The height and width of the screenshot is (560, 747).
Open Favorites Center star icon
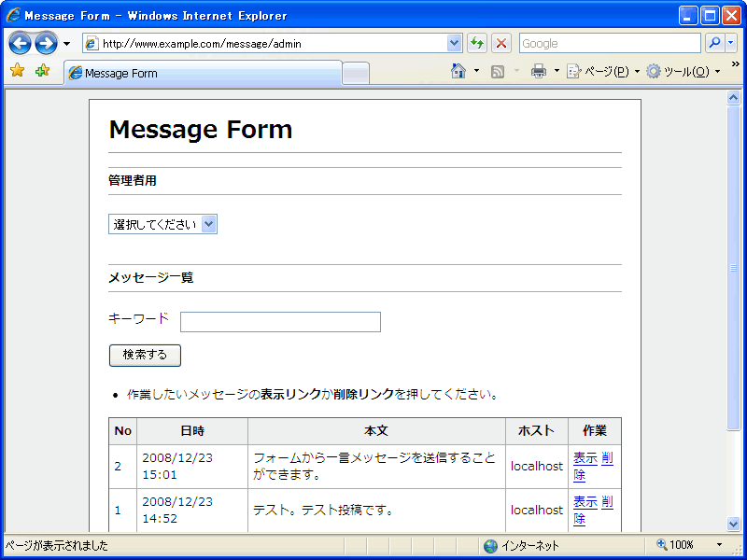tap(17, 71)
